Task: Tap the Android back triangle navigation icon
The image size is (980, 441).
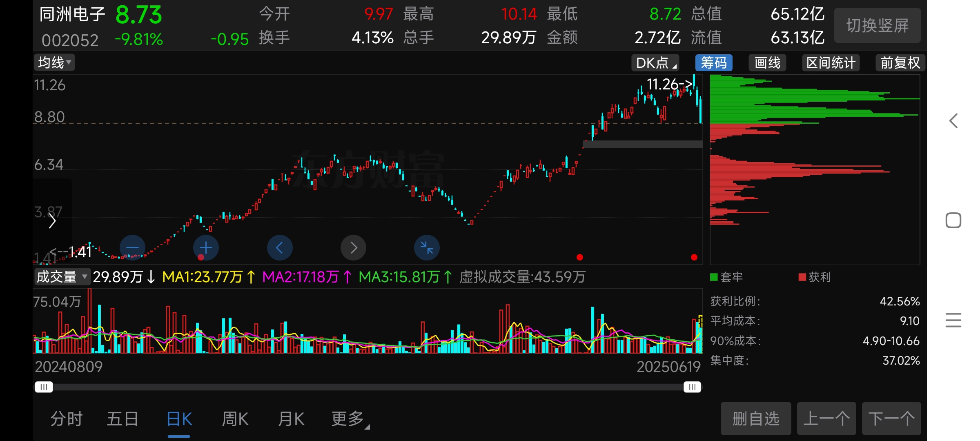Action: [953, 121]
